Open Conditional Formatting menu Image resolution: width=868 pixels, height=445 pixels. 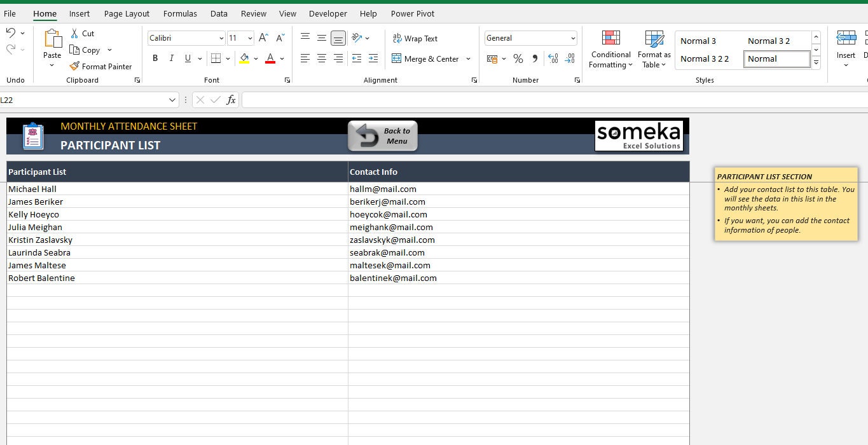click(610, 49)
